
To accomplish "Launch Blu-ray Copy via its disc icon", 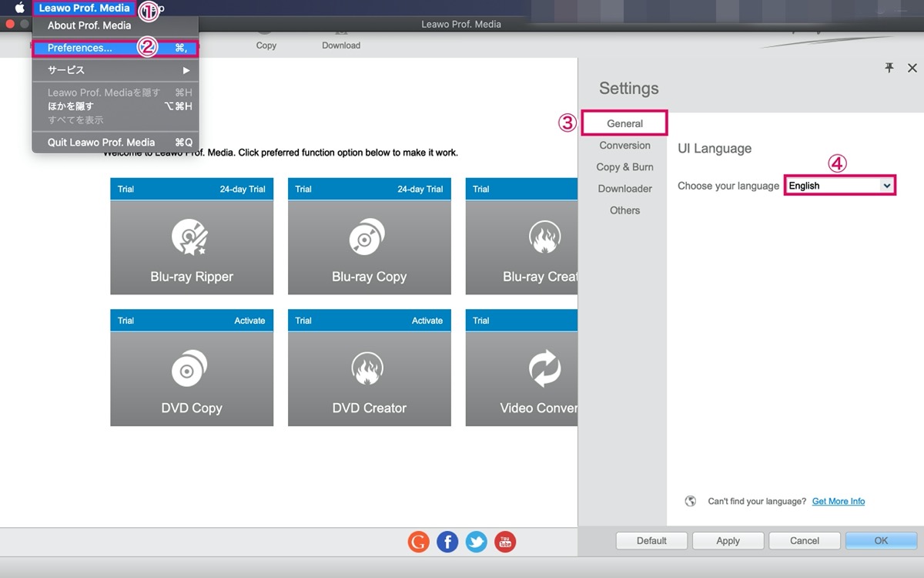I will point(367,237).
